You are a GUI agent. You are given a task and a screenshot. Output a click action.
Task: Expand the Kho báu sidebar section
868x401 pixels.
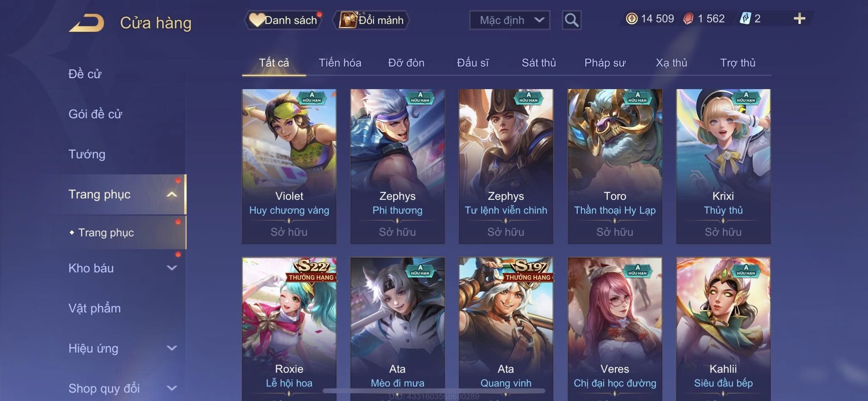point(172,268)
